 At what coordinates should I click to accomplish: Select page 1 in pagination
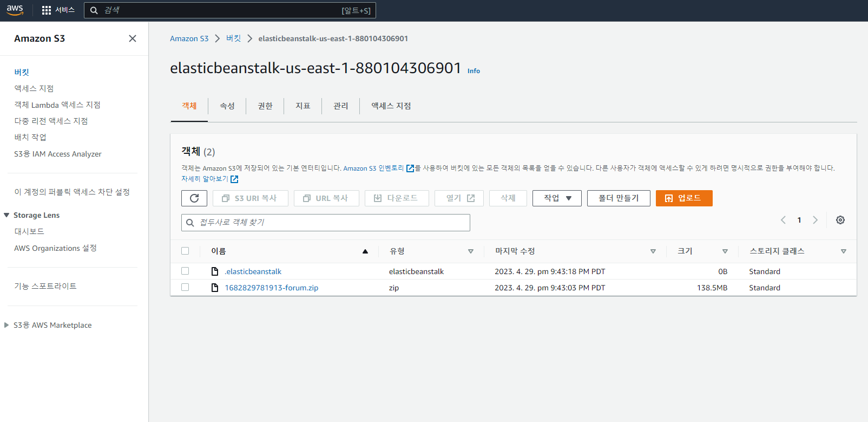coord(799,220)
